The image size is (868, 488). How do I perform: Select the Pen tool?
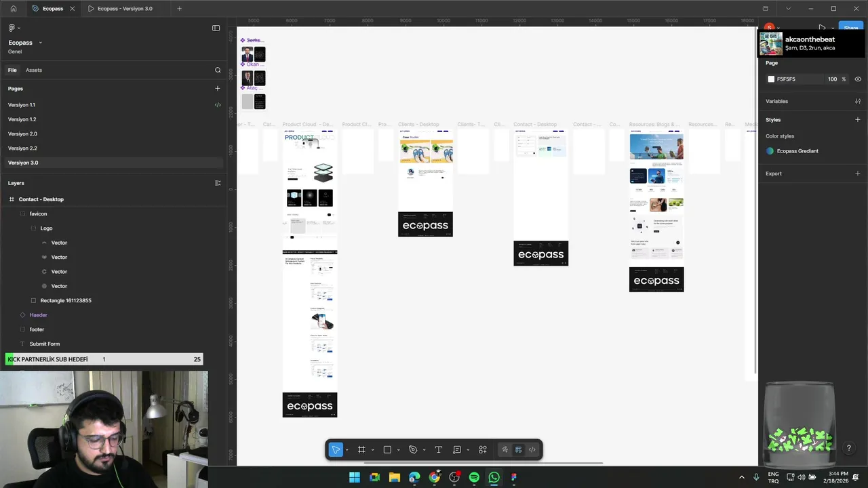coord(413,449)
